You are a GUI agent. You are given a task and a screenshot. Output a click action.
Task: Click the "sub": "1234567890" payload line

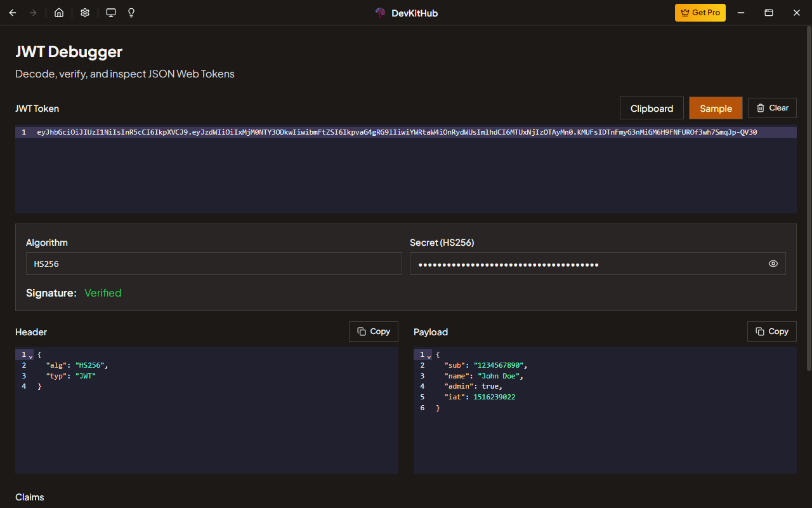point(486,365)
